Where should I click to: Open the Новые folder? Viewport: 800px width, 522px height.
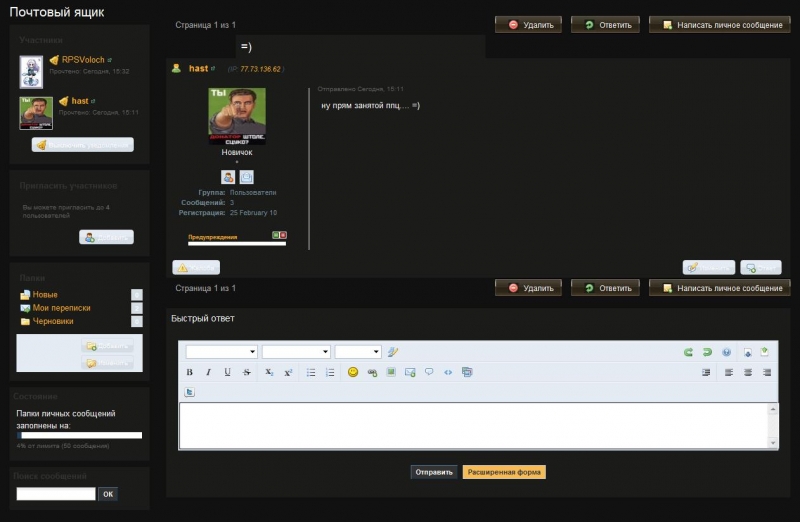[45, 294]
